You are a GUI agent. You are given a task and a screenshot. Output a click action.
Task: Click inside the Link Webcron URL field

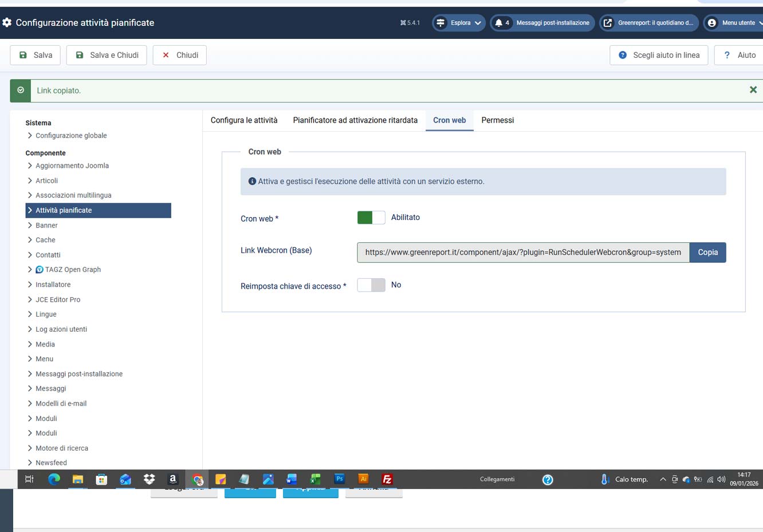522,253
